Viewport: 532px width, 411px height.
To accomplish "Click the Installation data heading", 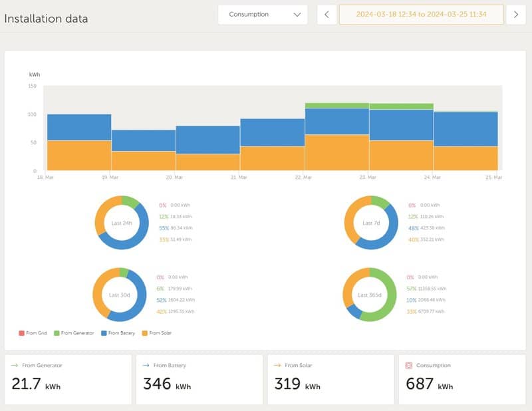I will pyautogui.click(x=46, y=19).
